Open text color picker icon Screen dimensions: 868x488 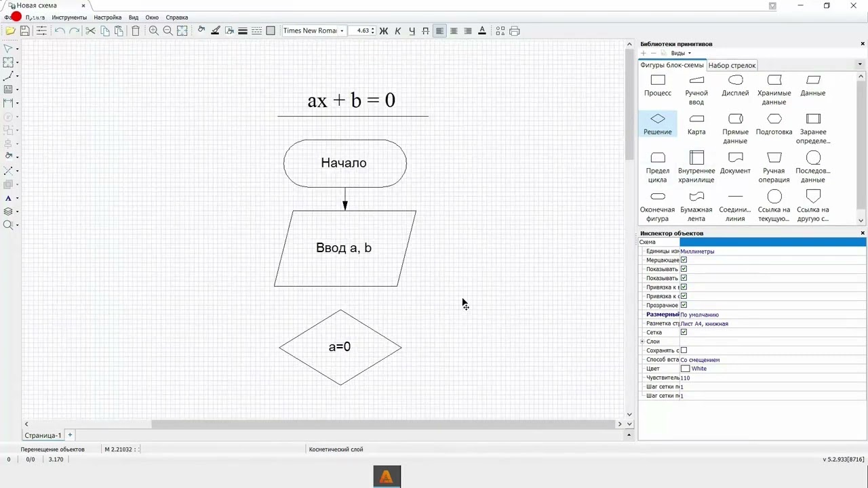(x=482, y=30)
